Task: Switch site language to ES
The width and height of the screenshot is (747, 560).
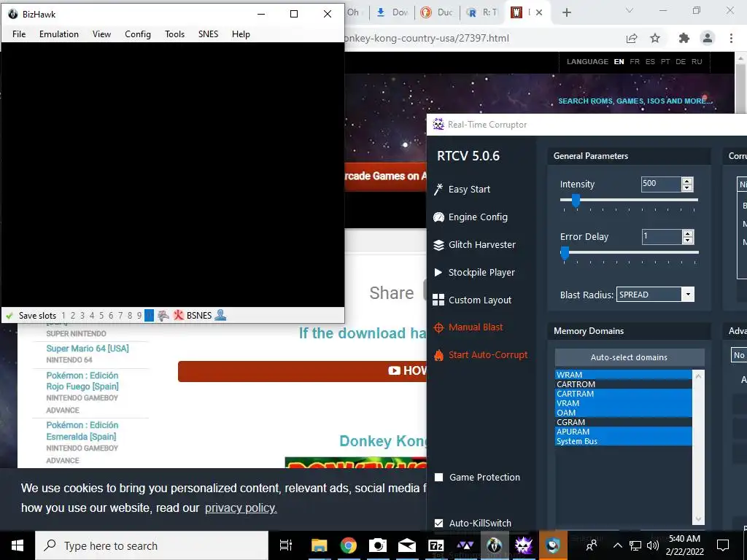Action: click(x=650, y=61)
